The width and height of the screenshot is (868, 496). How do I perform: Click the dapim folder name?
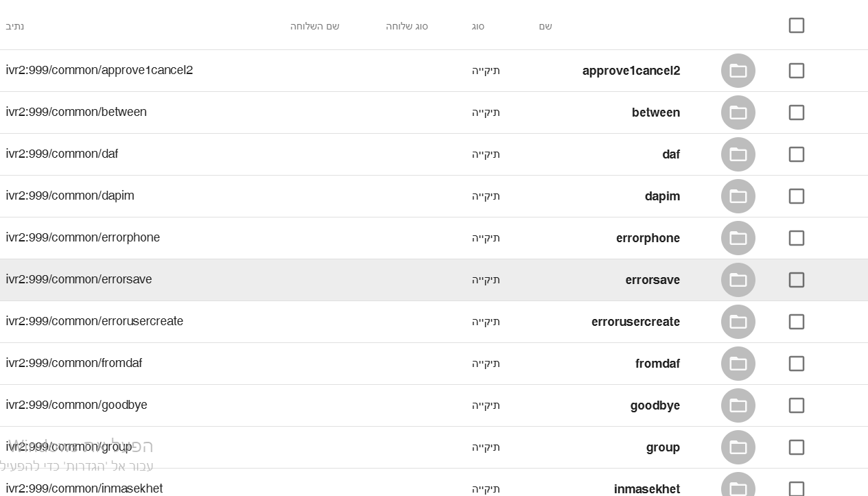click(662, 196)
